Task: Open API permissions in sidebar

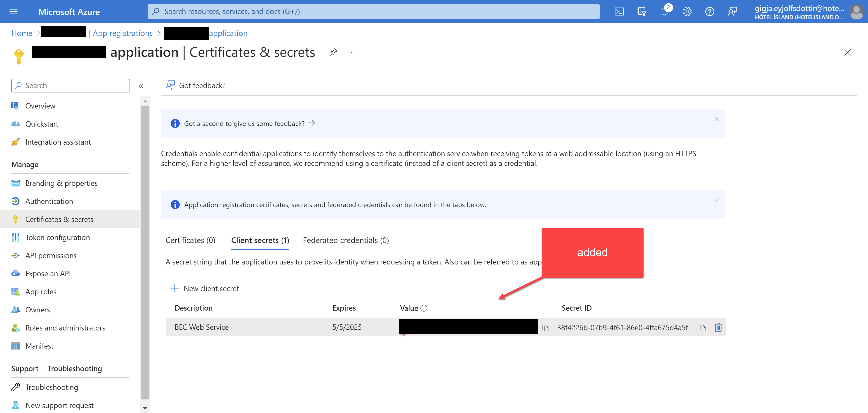Action: [51, 255]
